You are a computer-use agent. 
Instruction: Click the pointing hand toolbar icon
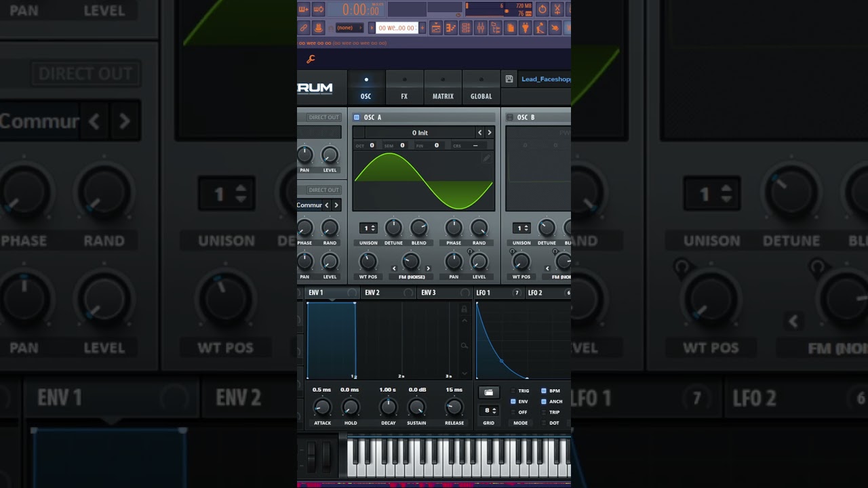coord(555,28)
